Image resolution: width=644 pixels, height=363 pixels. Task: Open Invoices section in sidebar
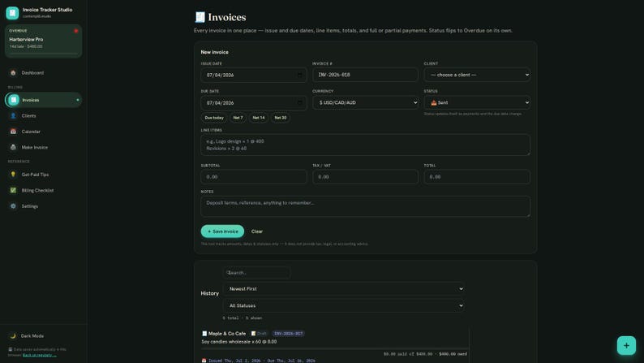pos(43,100)
